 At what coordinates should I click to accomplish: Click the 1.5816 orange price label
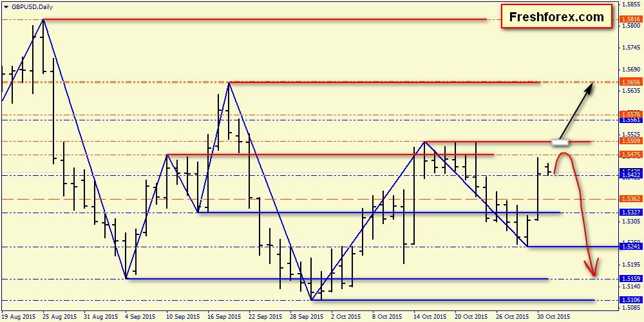click(x=631, y=19)
